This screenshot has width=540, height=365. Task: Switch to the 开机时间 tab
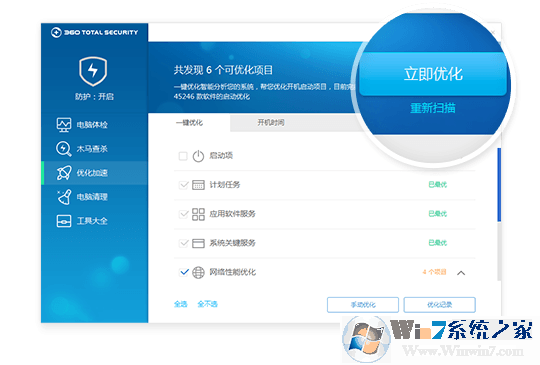271,123
